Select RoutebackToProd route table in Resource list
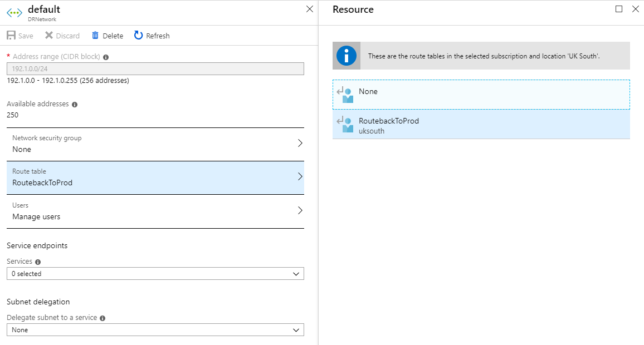644x345 pixels. point(481,125)
